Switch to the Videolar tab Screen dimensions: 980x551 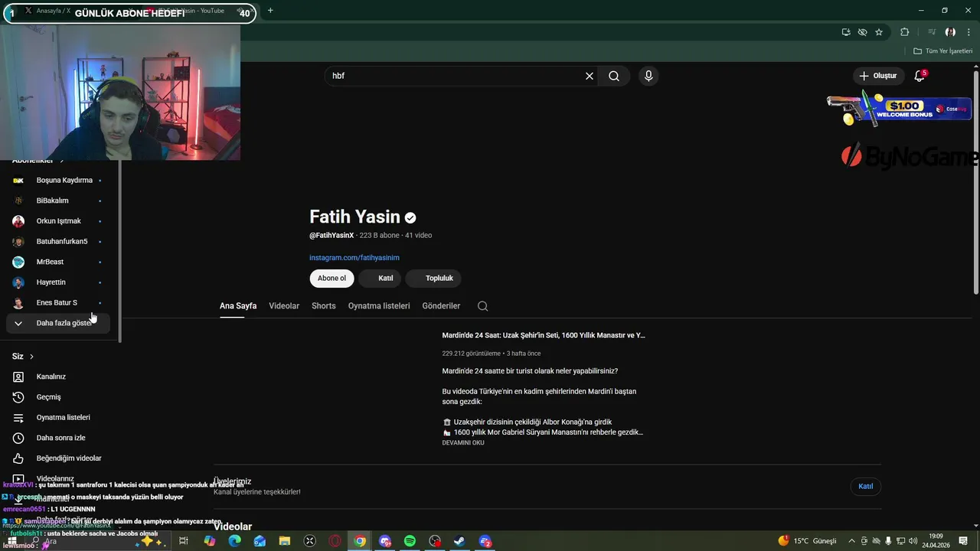tap(284, 306)
